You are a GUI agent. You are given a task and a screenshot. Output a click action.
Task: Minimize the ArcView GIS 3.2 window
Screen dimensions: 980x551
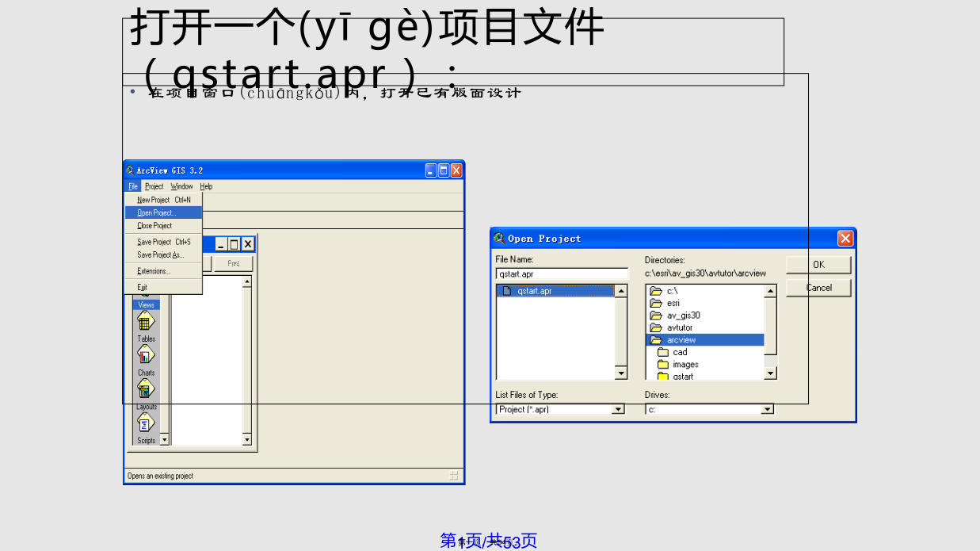point(431,170)
